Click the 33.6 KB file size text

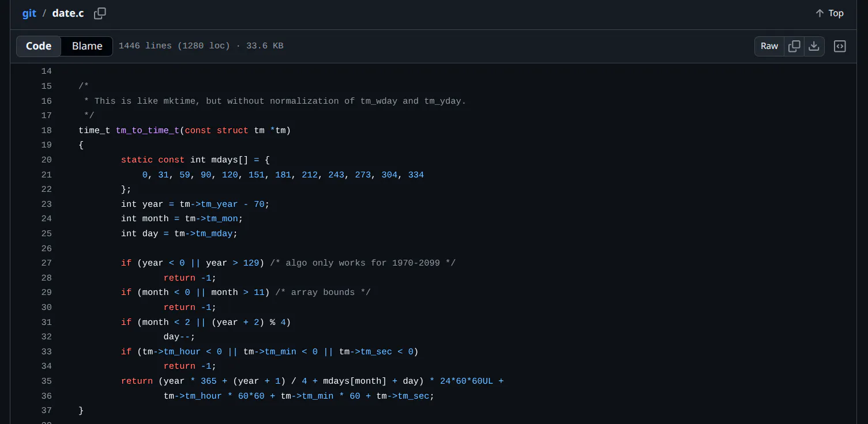[265, 46]
